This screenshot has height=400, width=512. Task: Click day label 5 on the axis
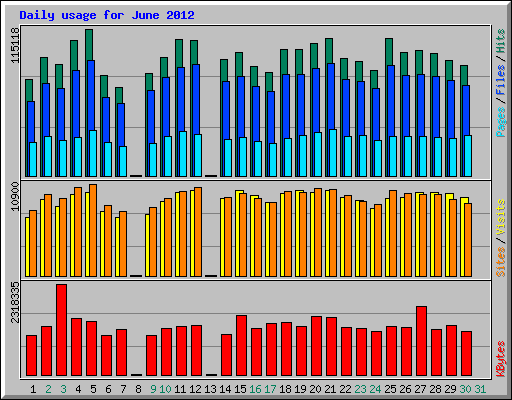(x=93, y=389)
